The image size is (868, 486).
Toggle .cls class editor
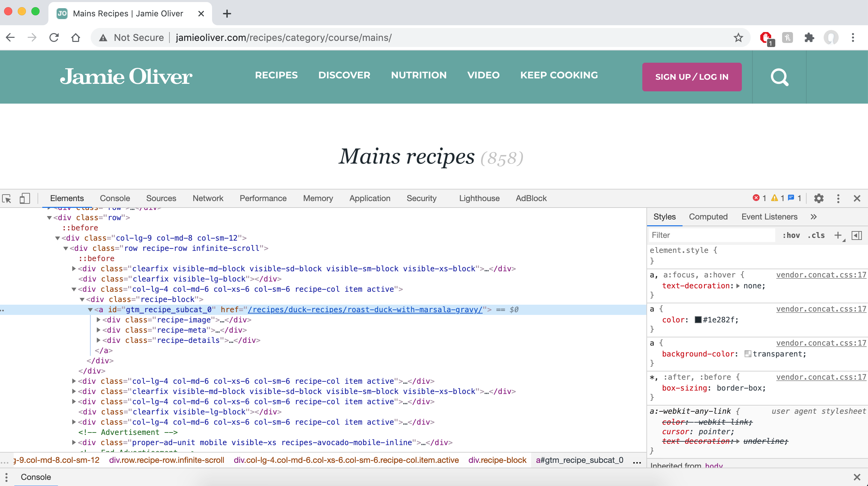pyautogui.click(x=816, y=235)
